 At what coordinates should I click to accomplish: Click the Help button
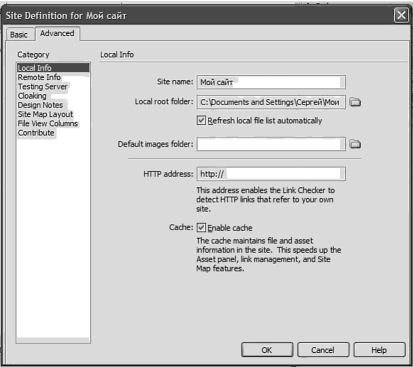(379, 350)
